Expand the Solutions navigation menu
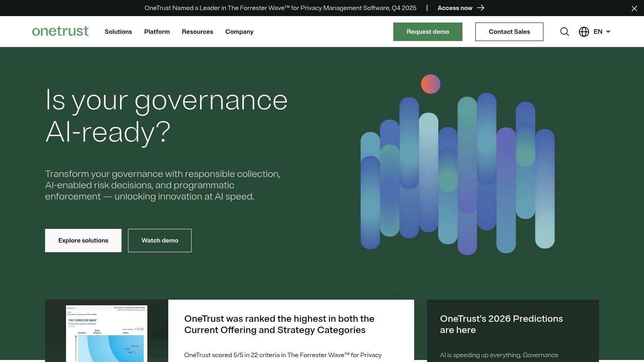Image resolution: width=644 pixels, height=362 pixels. pyautogui.click(x=118, y=31)
